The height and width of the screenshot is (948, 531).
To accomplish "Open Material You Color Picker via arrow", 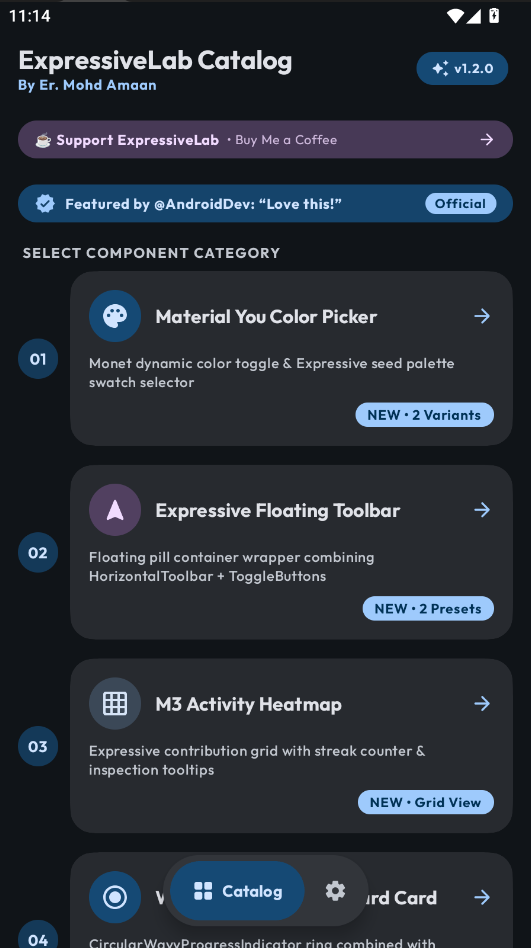I will (x=482, y=316).
